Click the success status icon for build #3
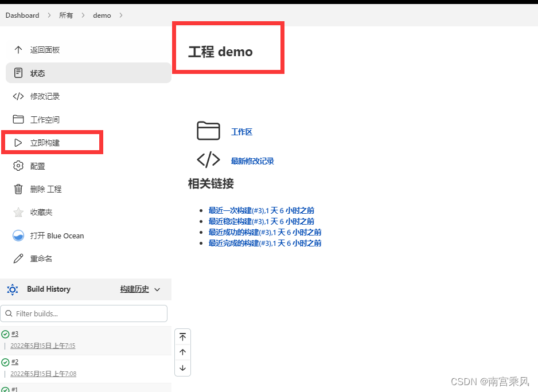Viewport: 538px width, 392px height. tap(5, 334)
